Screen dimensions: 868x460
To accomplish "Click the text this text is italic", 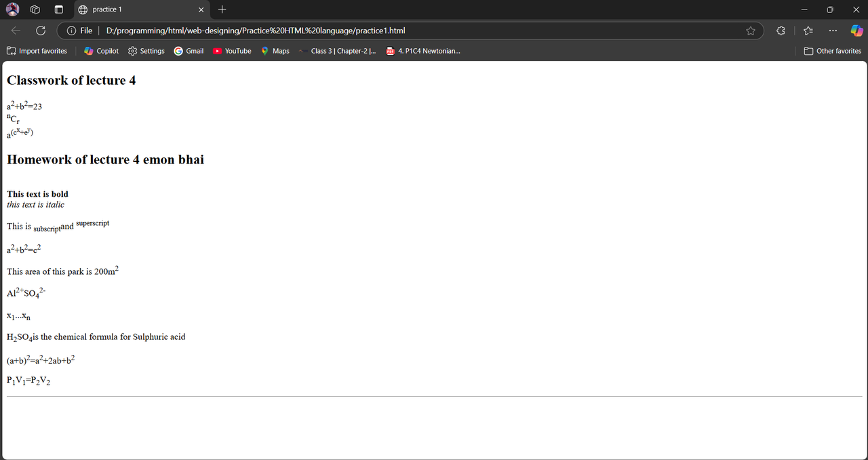I will [35, 204].
